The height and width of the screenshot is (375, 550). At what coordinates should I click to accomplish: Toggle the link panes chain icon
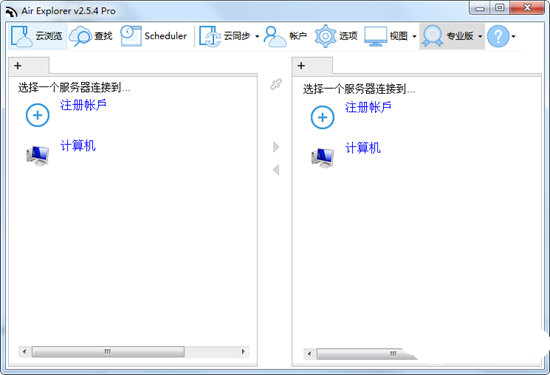[x=276, y=84]
